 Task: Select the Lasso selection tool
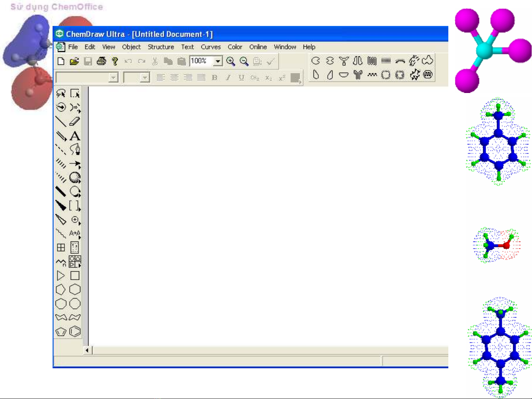click(61, 93)
